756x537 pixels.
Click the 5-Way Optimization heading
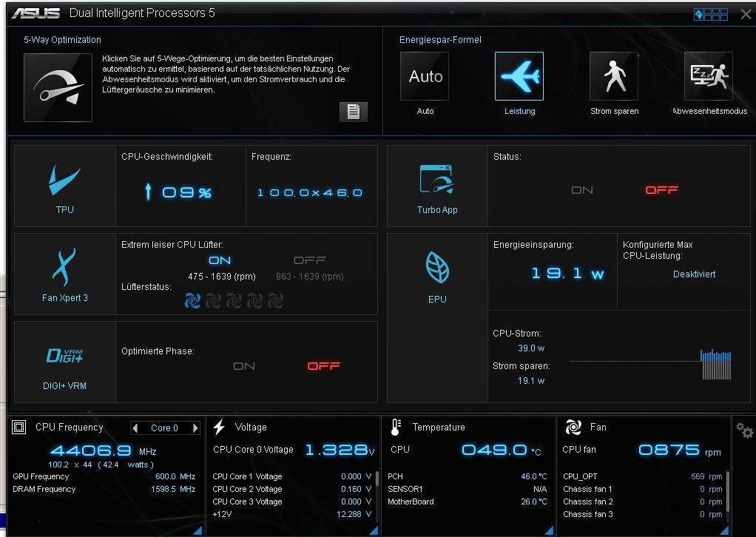(63, 39)
